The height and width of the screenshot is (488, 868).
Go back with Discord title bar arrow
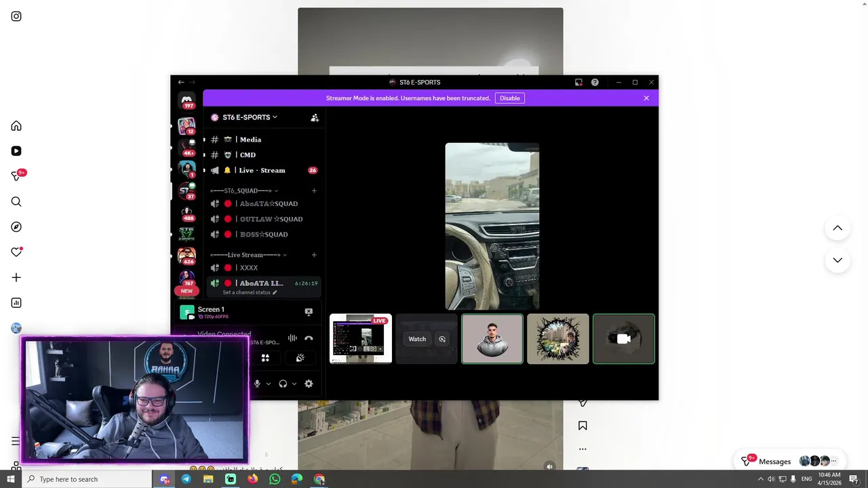[x=181, y=82]
